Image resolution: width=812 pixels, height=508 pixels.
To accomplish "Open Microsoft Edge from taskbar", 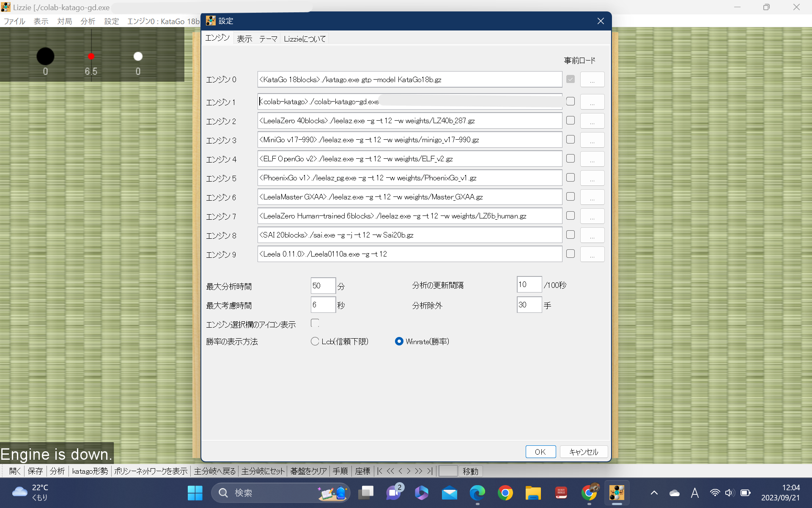I will pos(477,493).
